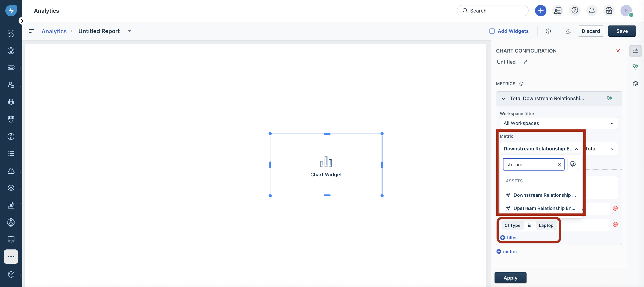Clear the stream search text

(x=559, y=164)
